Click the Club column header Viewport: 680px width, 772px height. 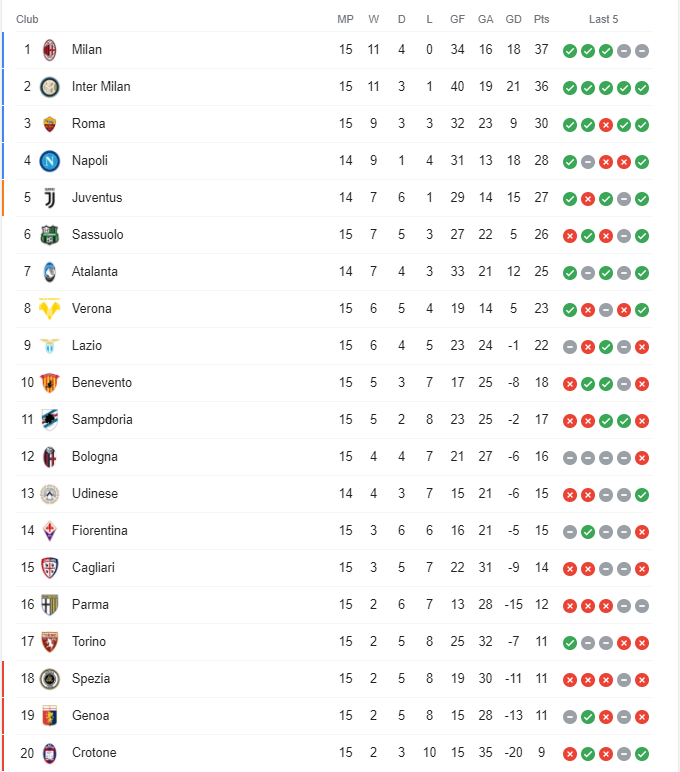pos(28,19)
